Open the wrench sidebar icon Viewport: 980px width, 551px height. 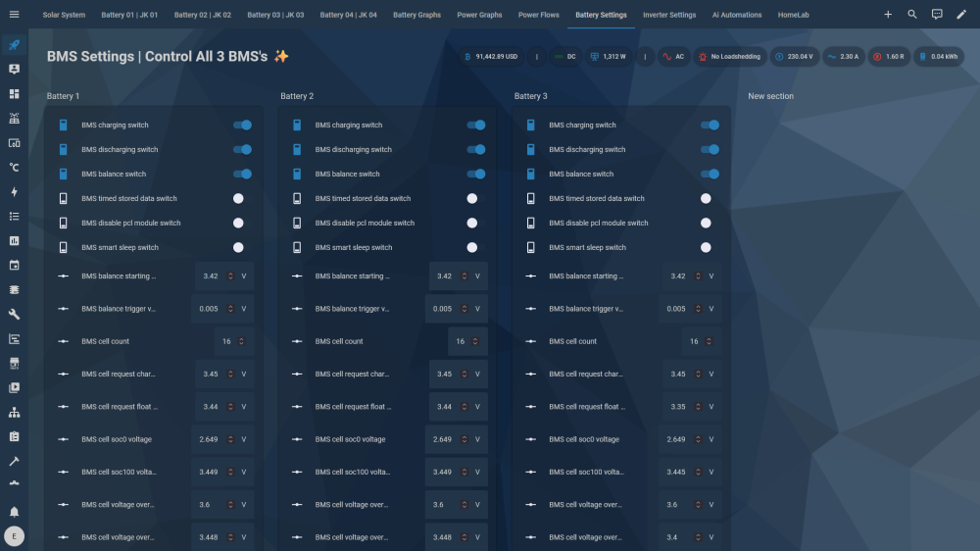14,314
